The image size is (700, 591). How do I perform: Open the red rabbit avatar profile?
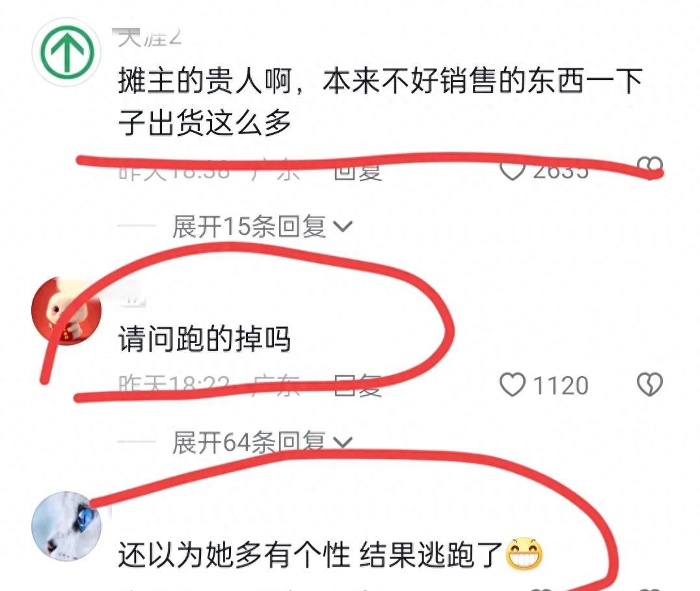[66, 311]
